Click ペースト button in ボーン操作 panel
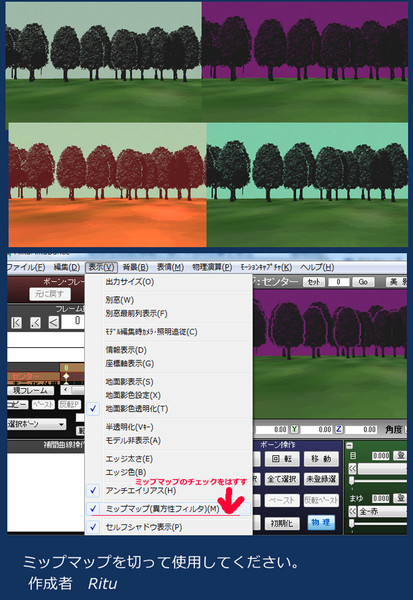Viewport: 413px width, 600px height. [x=281, y=500]
